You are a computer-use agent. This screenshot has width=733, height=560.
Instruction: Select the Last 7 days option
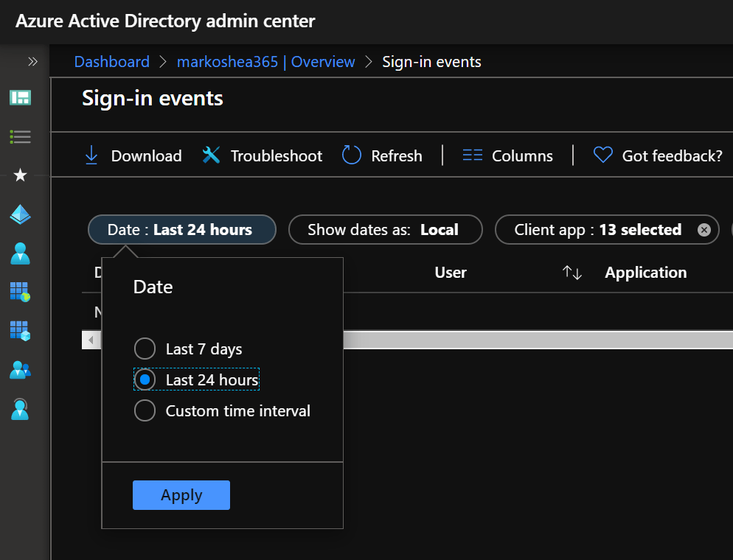coord(145,349)
